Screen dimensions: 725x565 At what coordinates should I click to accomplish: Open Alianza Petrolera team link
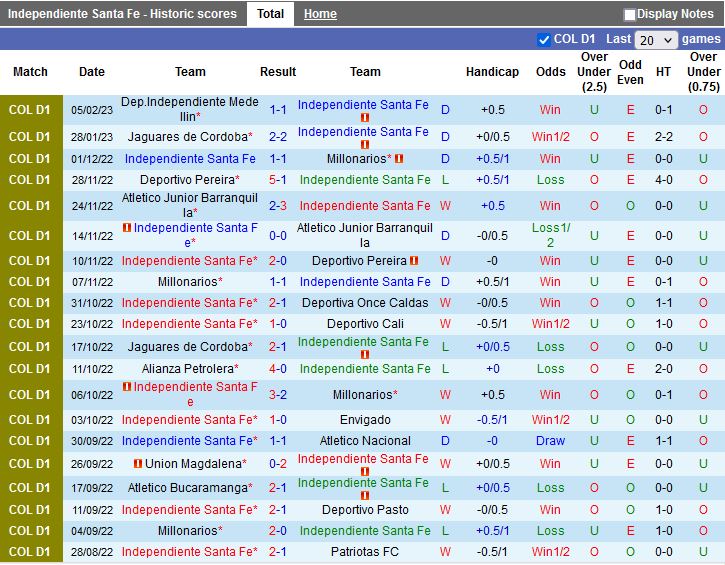click(190, 368)
